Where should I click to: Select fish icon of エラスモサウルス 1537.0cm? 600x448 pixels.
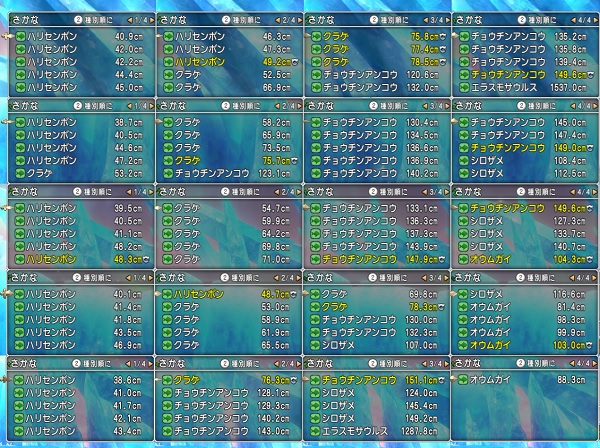point(464,88)
